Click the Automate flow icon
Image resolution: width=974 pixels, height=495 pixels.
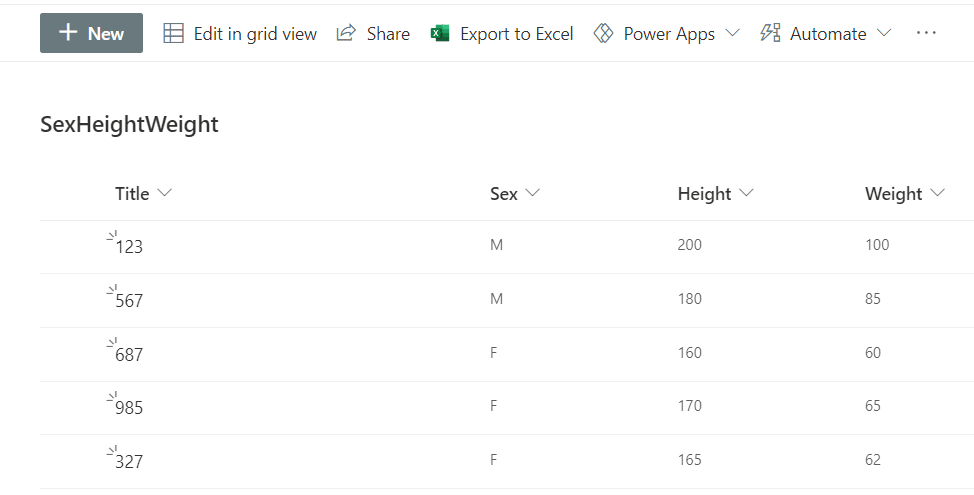(770, 34)
